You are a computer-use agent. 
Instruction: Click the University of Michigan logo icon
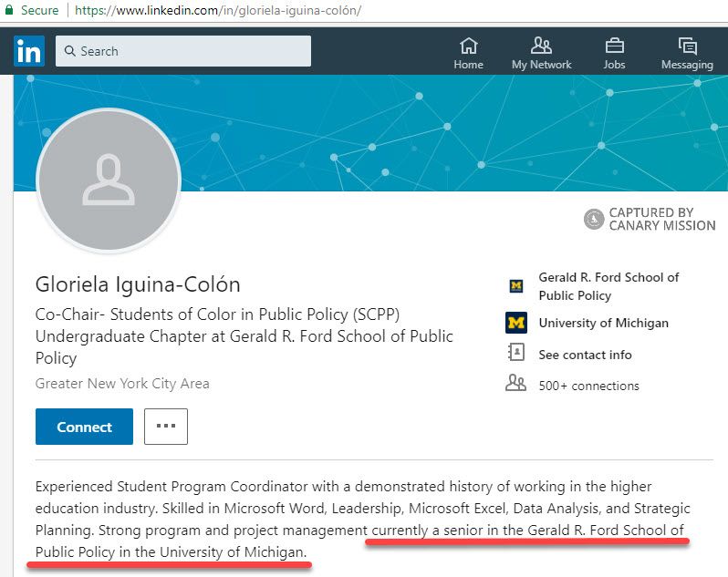click(516, 323)
